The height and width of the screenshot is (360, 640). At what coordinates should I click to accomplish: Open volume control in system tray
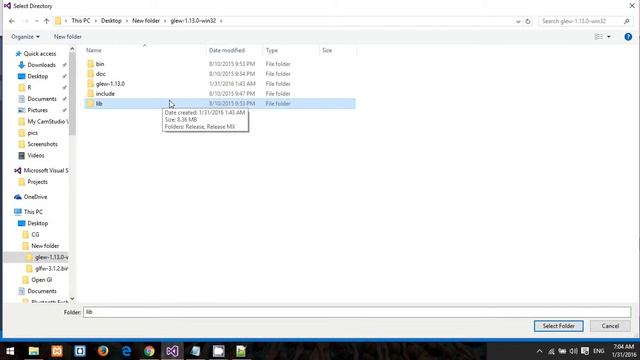(573, 351)
